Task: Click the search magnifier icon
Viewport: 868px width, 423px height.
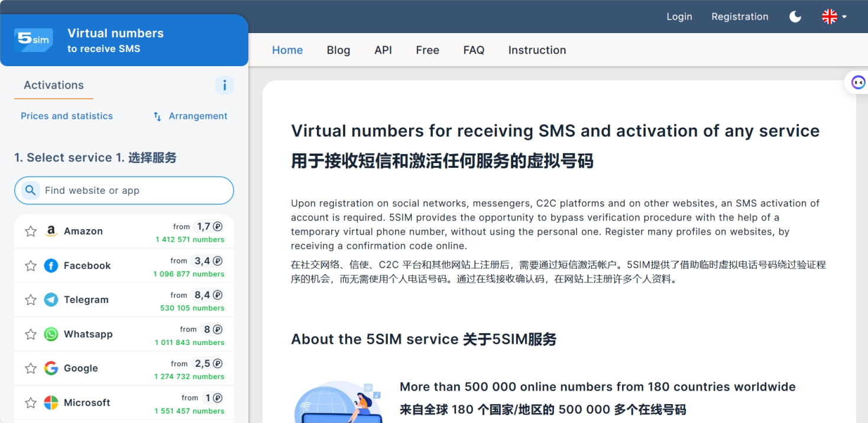Action: 30,190
